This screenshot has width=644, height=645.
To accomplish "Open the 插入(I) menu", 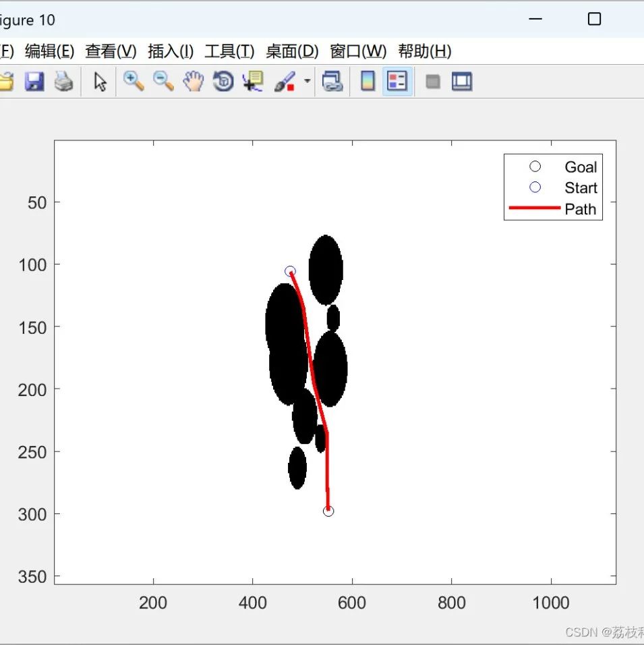I will [171, 51].
